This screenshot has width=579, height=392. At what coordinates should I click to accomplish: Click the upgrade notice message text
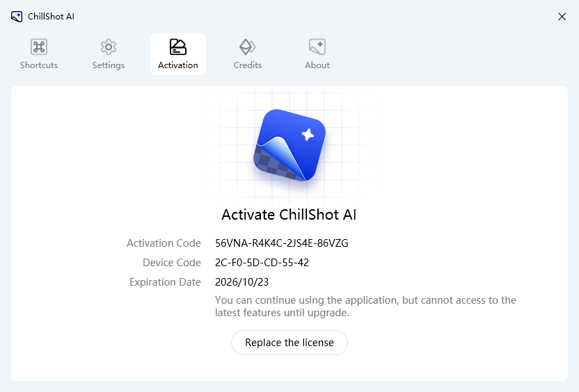365,307
